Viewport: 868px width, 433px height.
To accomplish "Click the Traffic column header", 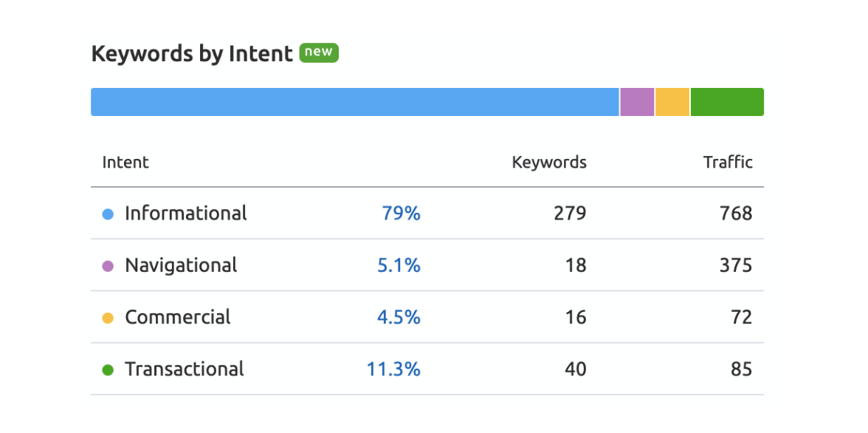I will point(728,163).
